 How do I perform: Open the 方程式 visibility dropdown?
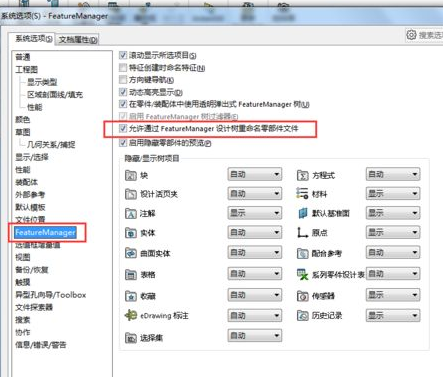[x=393, y=174]
